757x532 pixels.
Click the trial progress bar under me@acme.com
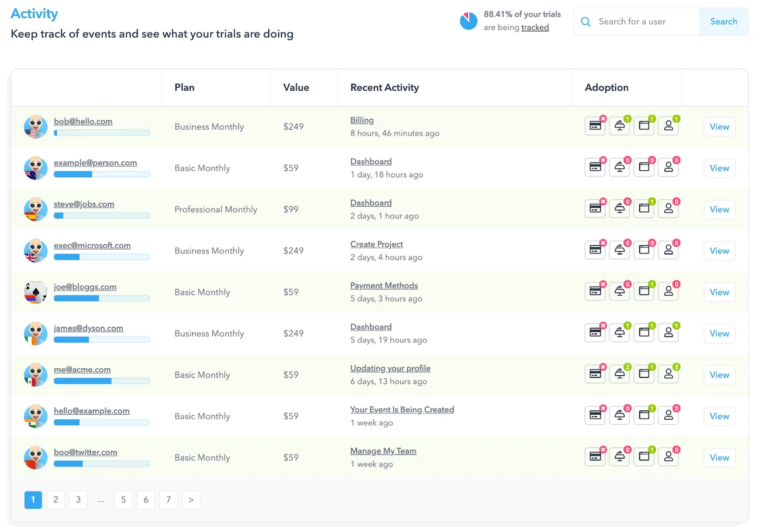102,381
